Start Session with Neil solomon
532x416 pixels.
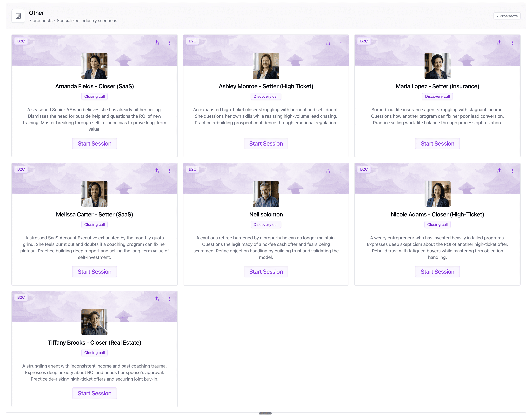point(266,272)
